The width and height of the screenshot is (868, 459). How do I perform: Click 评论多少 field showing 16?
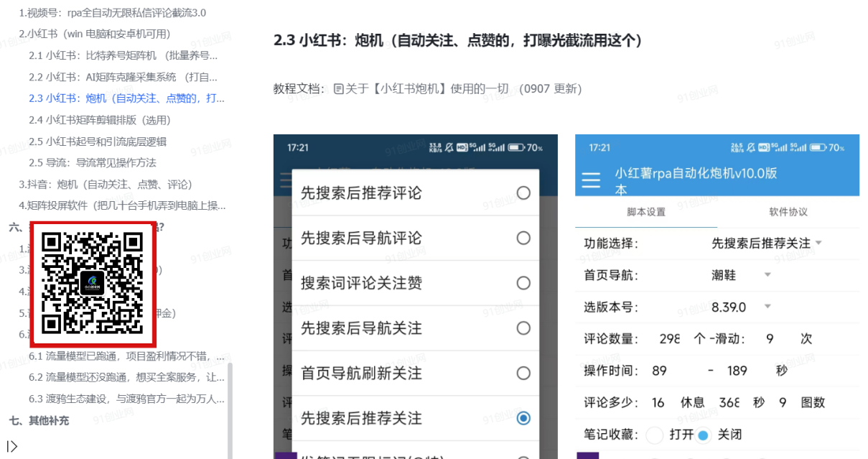(658, 403)
